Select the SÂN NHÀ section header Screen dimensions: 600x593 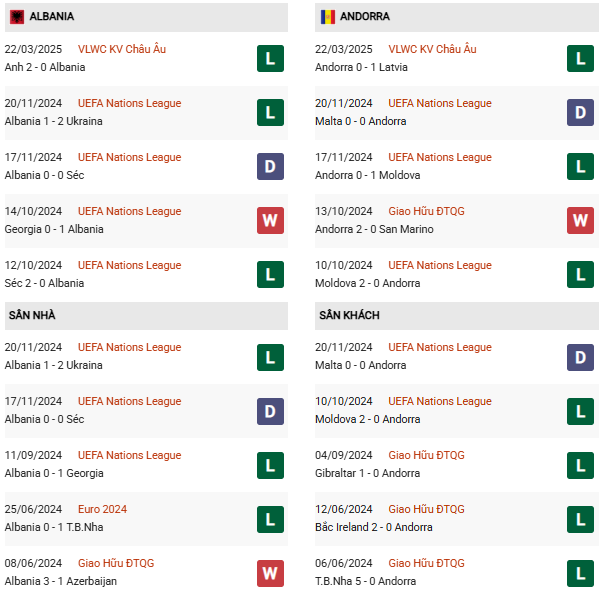pos(146,316)
